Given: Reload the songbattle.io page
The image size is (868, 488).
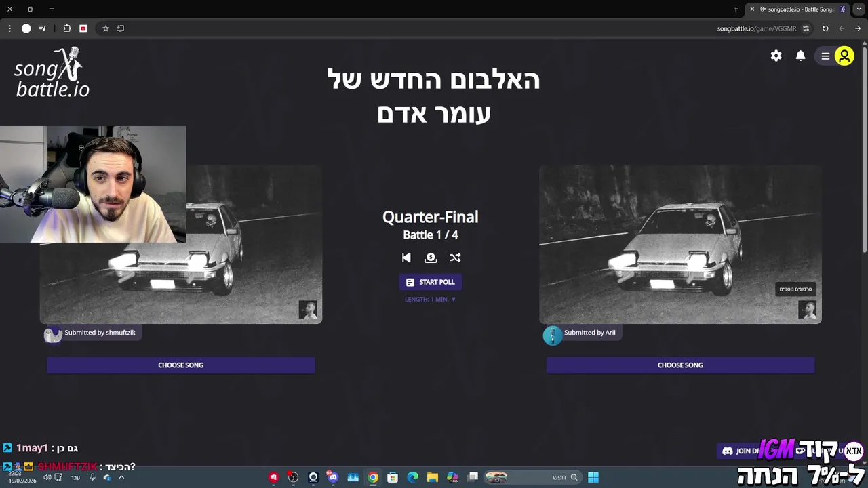Looking at the screenshot, I should click(825, 28).
